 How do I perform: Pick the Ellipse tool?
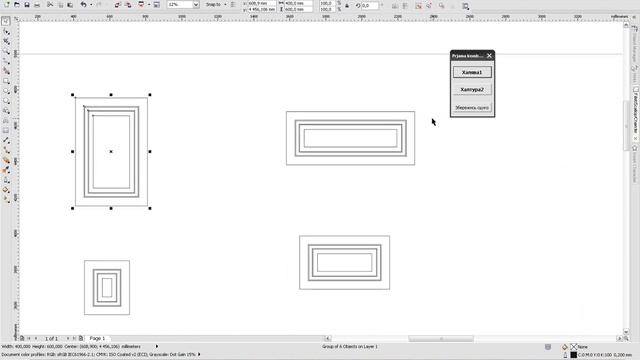tap(6, 91)
